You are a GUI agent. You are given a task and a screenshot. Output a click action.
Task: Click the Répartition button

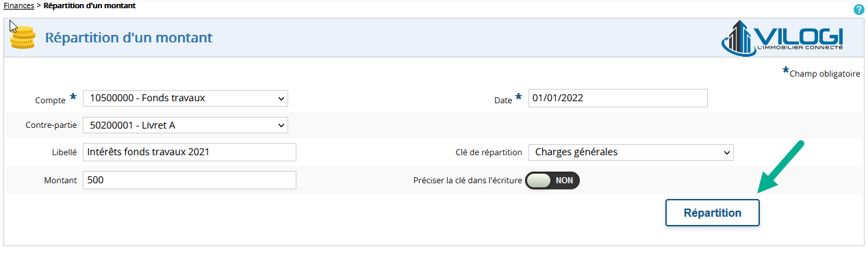pos(713,213)
